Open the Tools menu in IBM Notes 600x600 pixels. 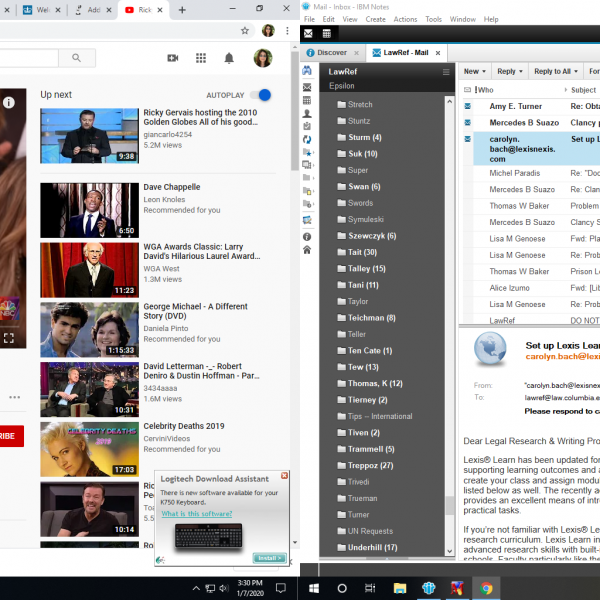(x=433, y=19)
